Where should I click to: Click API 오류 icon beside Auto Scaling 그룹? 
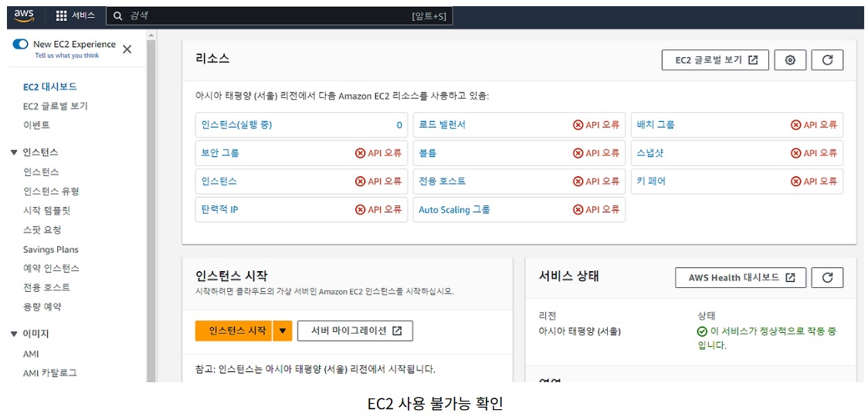pyautogui.click(x=578, y=210)
